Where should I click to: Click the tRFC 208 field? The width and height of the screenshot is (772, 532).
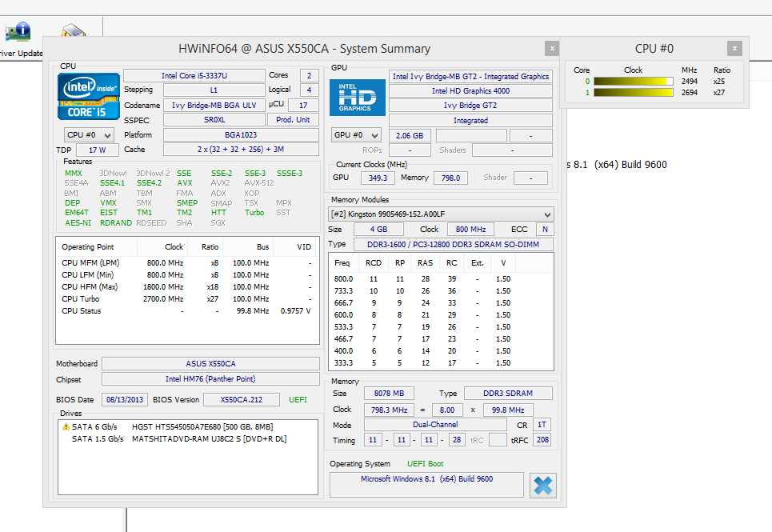point(542,440)
